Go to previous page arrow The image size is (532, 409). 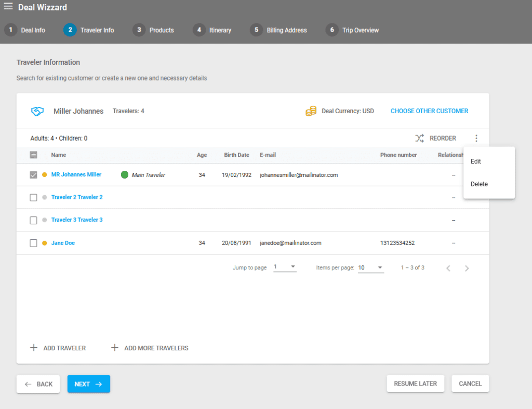point(448,268)
